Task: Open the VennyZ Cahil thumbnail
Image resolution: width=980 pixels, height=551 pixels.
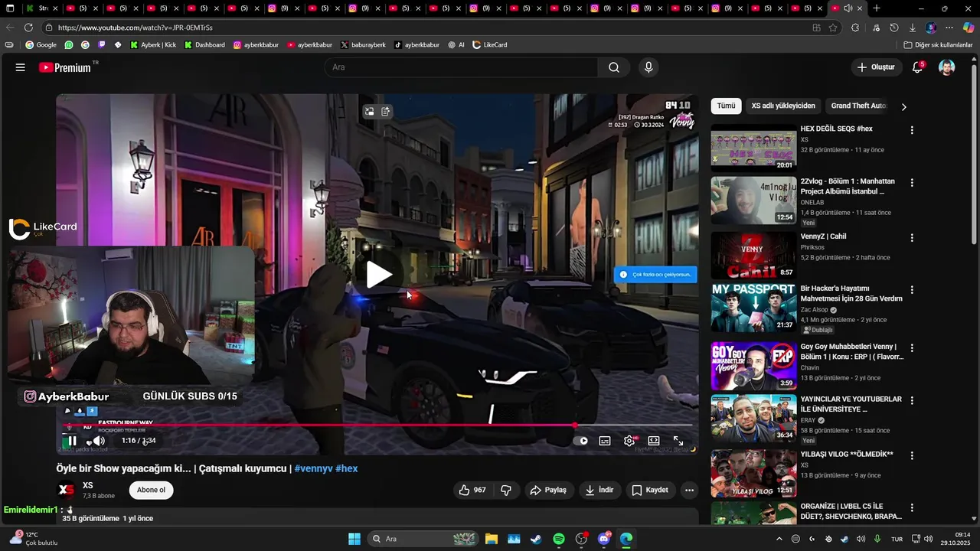Action: [753, 256]
